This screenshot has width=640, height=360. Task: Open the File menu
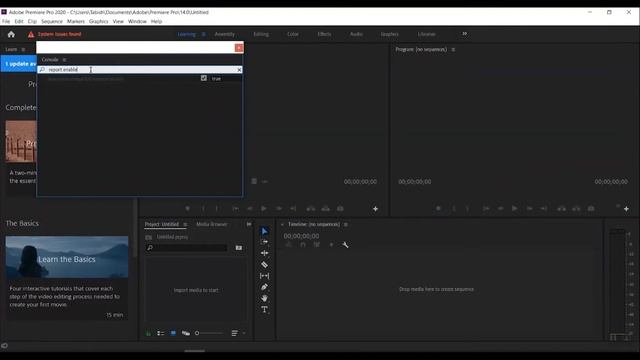click(x=6, y=21)
